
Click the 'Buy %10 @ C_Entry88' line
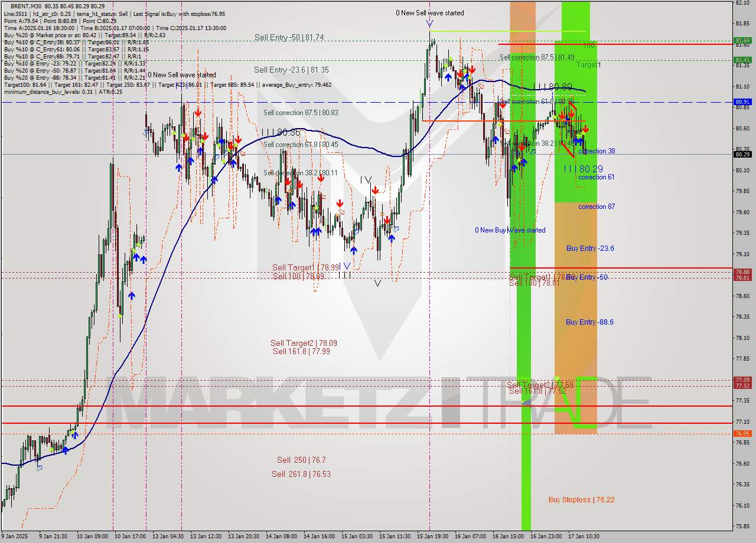[x=73, y=56]
